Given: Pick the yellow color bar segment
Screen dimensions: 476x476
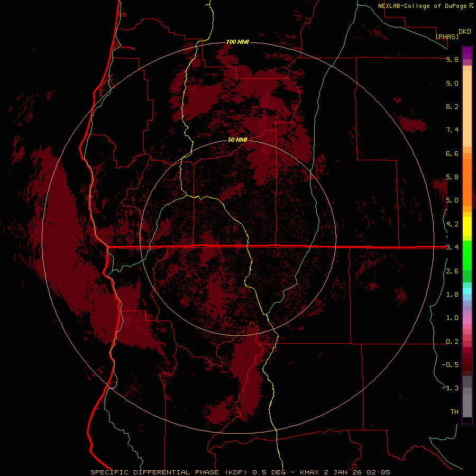Looking at the screenshot, I should click(467, 226).
